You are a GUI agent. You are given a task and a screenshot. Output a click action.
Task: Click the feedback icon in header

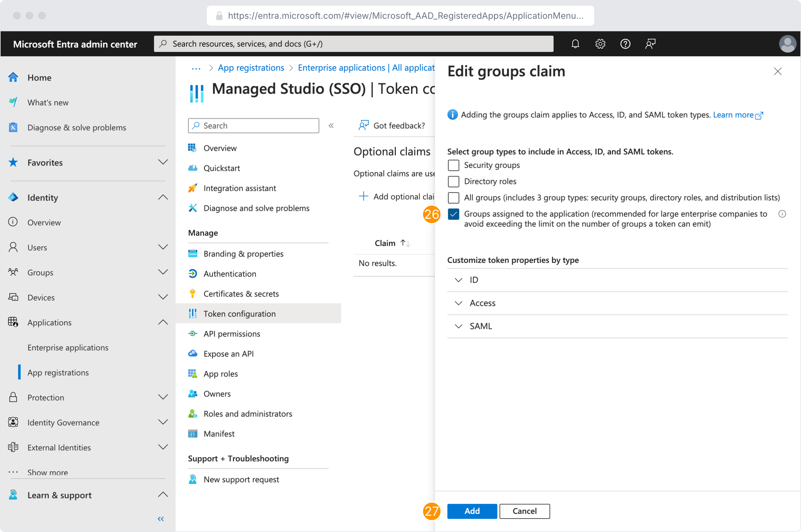(x=650, y=44)
